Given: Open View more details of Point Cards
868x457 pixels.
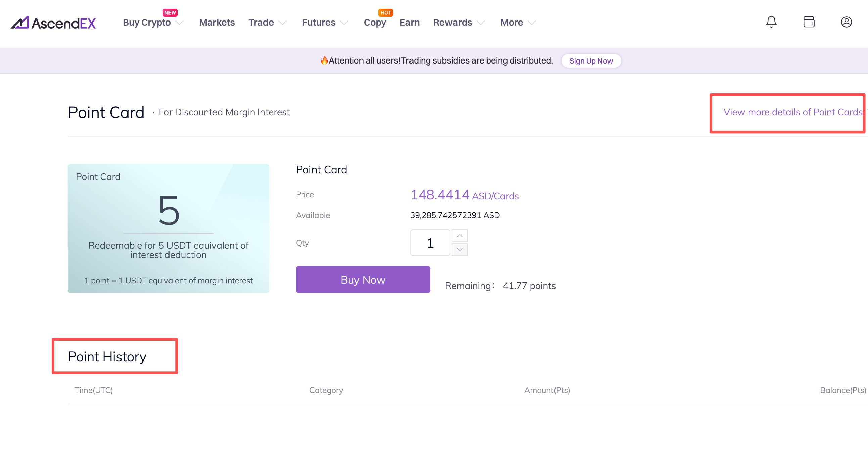Looking at the screenshot, I should (792, 112).
